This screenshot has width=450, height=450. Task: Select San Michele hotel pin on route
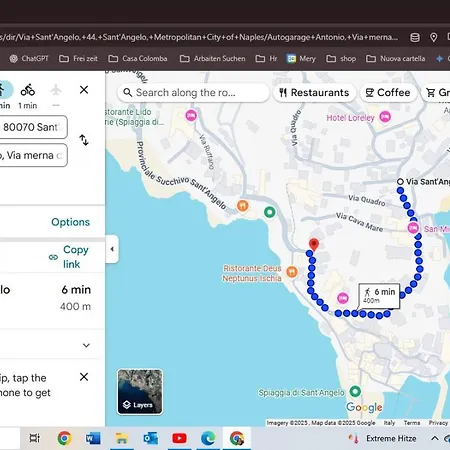click(413, 228)
